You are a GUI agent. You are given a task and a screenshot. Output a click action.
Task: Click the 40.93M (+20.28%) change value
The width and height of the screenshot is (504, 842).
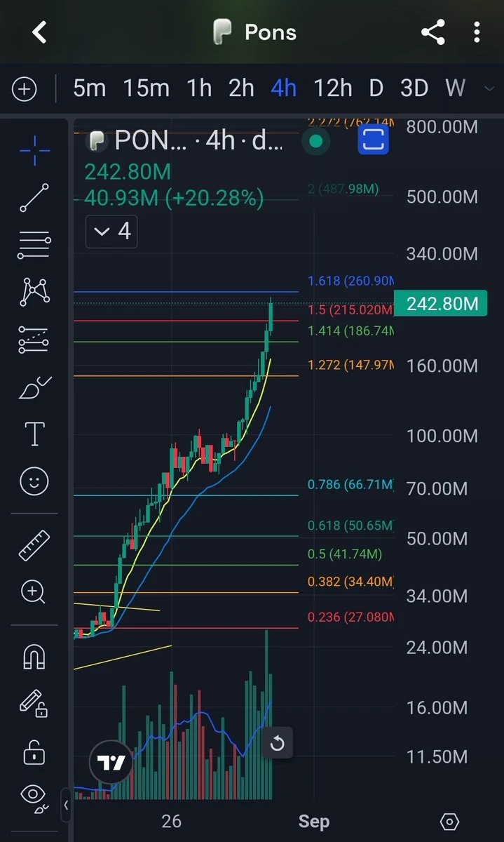point(174,199)
